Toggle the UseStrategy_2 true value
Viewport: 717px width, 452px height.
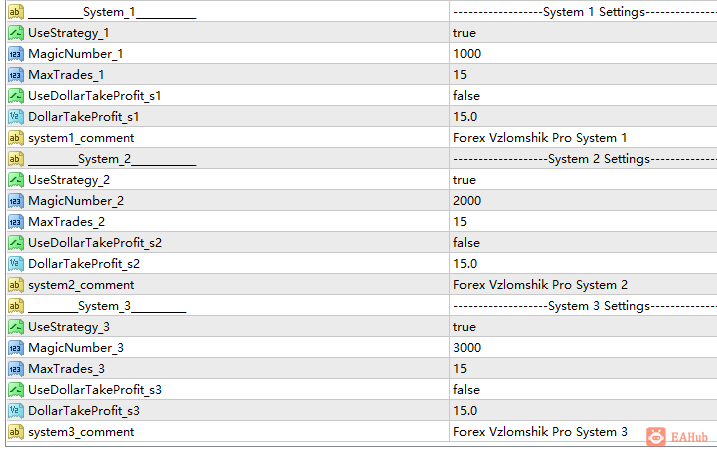coord(465,180)
